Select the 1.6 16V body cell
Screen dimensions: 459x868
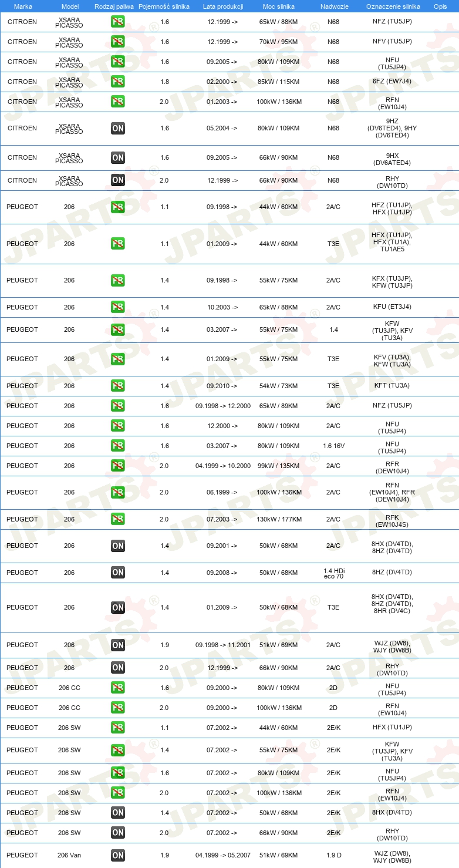pyautogui.click(x=333, y=446)
